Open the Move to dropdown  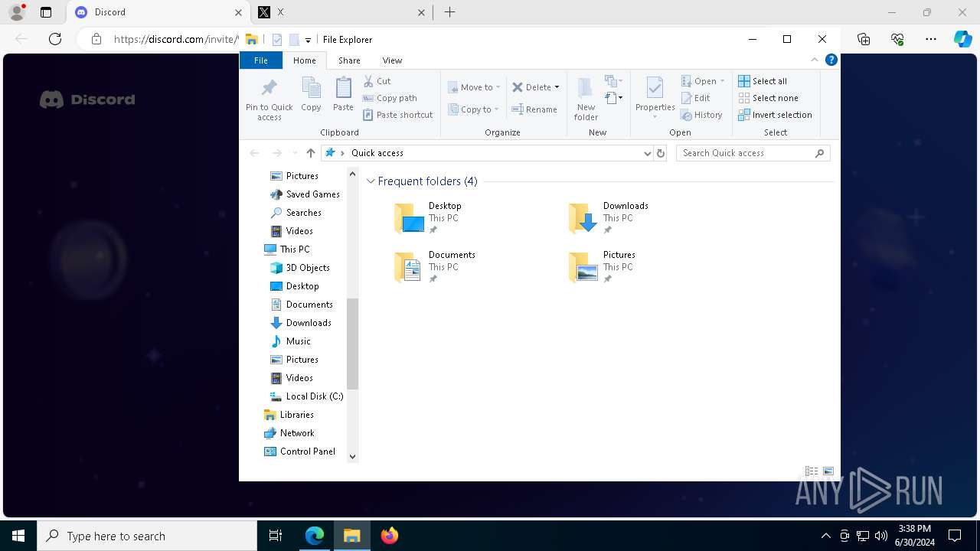point(474,87)
